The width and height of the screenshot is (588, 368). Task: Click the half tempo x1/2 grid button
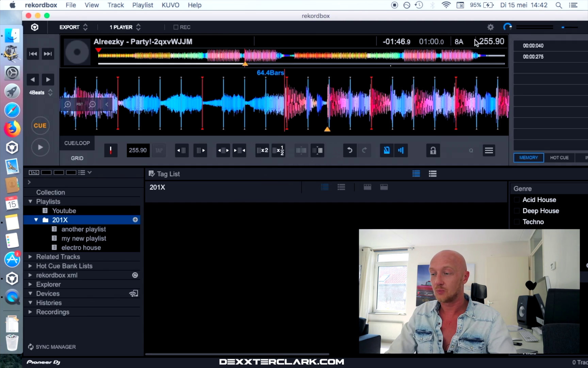(278, 150)
